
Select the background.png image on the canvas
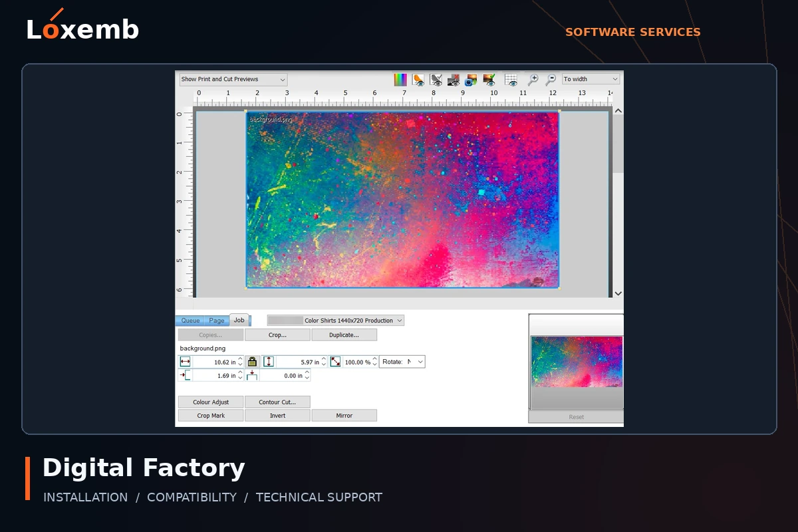click(402, 199)
